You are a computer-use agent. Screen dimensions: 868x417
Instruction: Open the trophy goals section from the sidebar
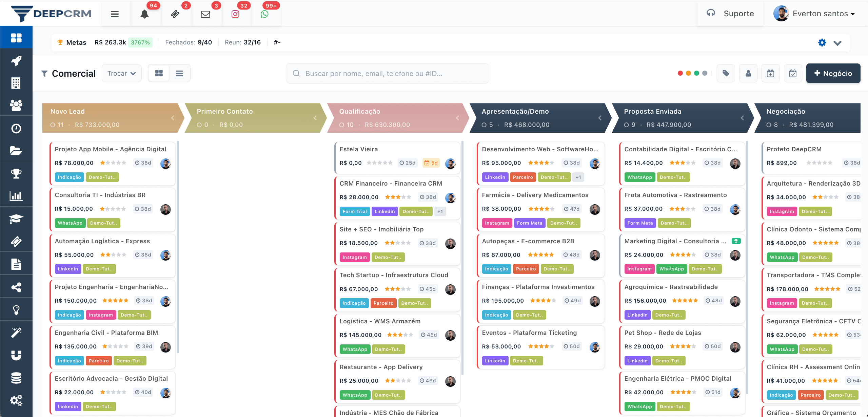point(16,173)
